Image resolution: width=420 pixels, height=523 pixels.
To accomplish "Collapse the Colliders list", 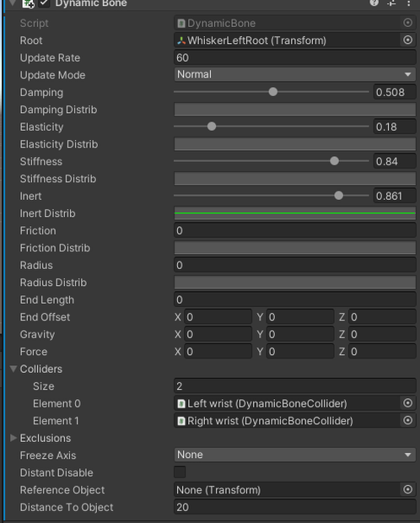I will coord(13,369).
